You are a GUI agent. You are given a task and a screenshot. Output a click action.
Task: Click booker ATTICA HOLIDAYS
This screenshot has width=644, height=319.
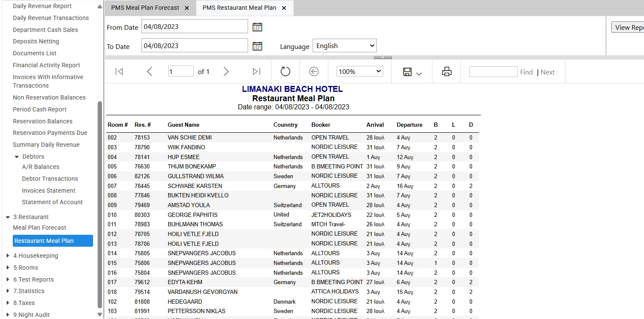click(335, 292)
